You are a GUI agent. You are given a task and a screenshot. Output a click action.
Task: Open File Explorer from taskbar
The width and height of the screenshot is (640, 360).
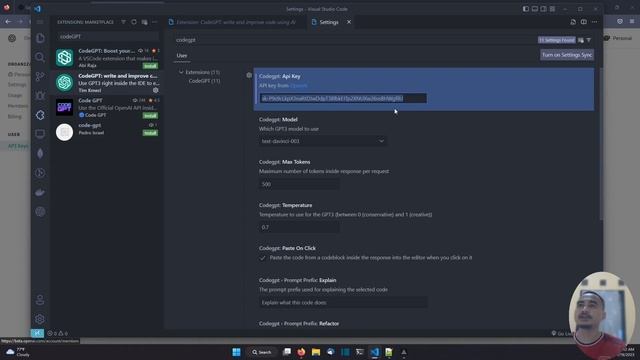click(x=316, y=352)
